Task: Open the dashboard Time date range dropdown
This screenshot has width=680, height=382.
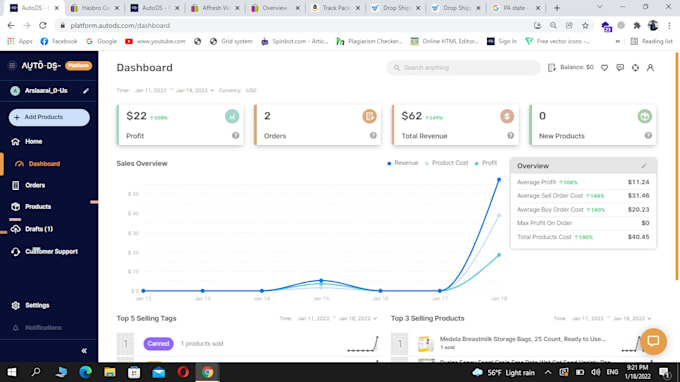Action: click(x=174, y=90)
